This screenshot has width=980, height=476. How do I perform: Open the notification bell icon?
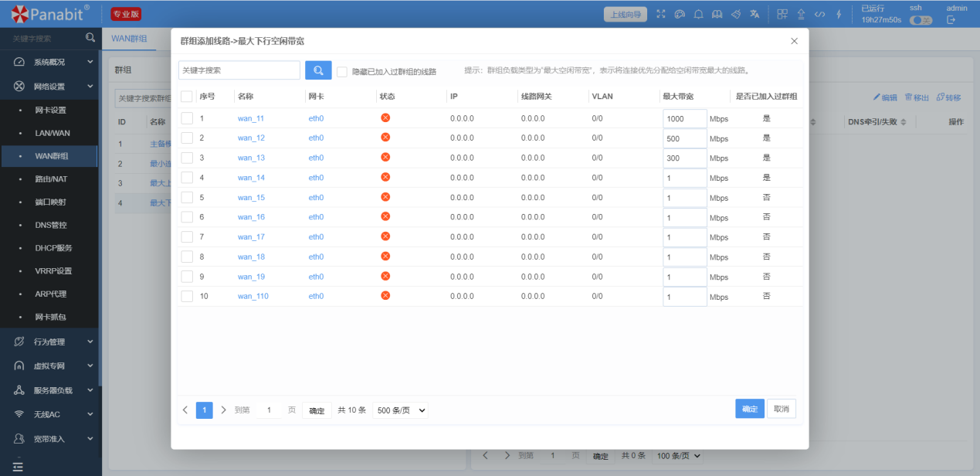point(698,14)
